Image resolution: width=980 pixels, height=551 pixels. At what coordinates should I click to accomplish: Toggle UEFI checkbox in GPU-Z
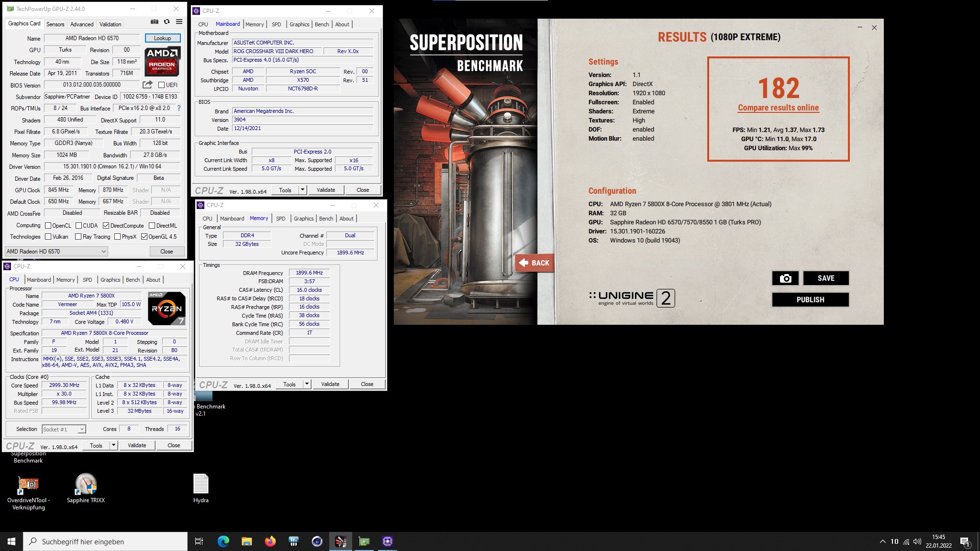click(161, 85)
